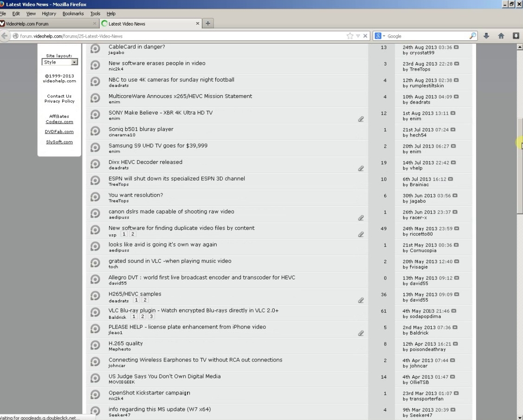Click thread status icon for CableCard in danger

pyautogui.click(x=95, y=49)
